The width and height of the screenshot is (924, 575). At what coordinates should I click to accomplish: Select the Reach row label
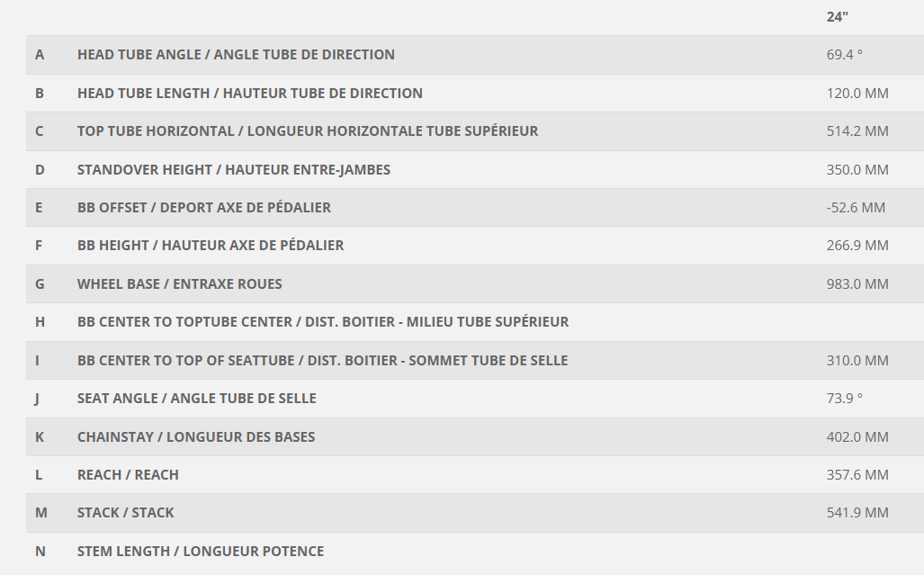tap(128, 475)
